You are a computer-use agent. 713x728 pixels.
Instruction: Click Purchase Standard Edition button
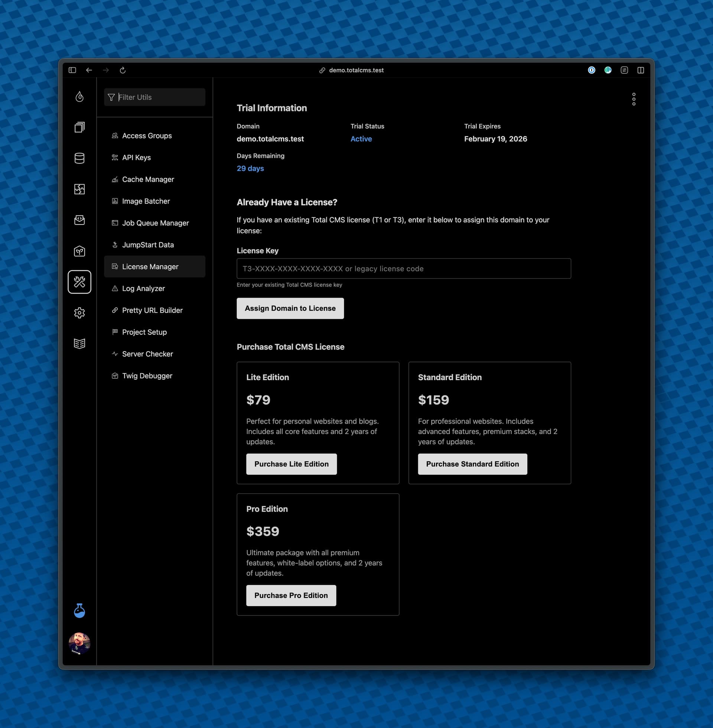click(x=472, y=464)
